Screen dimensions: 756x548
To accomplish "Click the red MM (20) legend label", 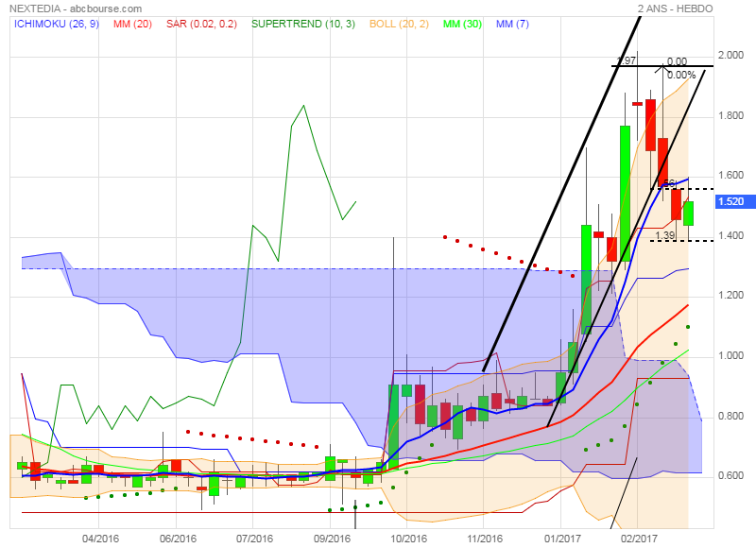I will tap(132, 24).
